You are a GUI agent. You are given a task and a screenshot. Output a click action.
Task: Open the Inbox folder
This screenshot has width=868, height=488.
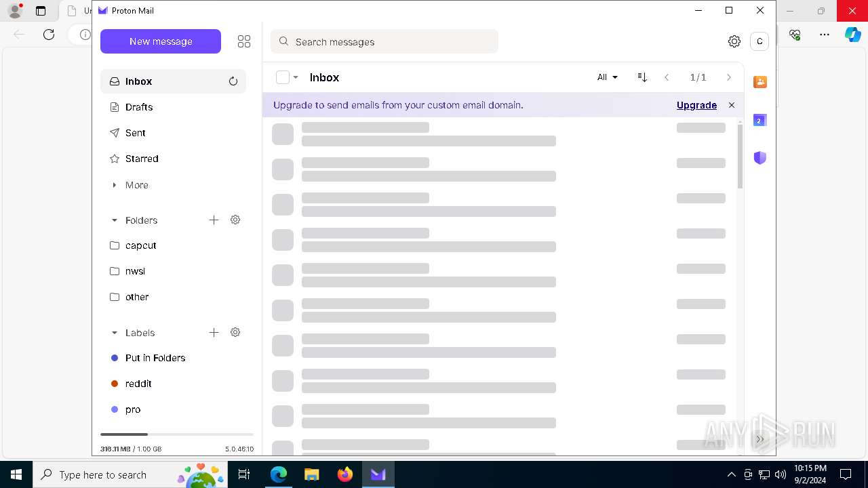(x=173, y=81)
